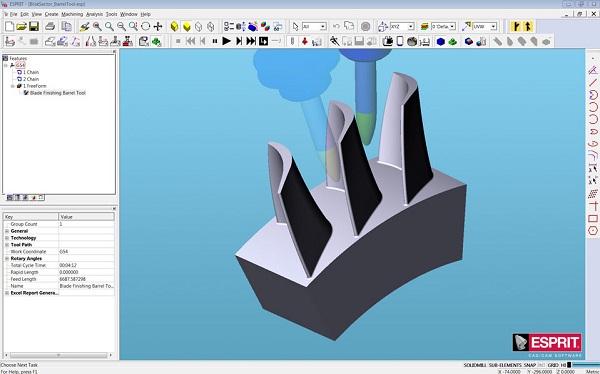Image resolution: width=600 pixels, height=374 pixels.
Task: Open the Machining menu
Action: pyautogui.click(x=72, y=14)
